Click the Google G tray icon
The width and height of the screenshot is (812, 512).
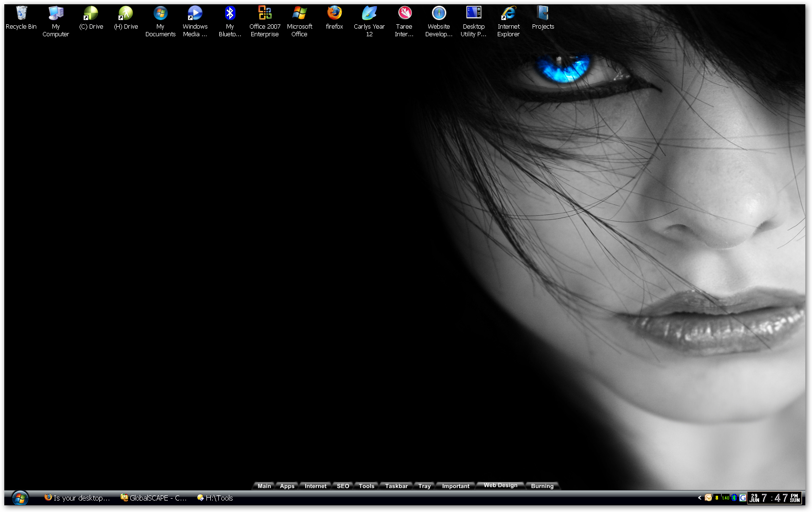click(x=742, y=498)
